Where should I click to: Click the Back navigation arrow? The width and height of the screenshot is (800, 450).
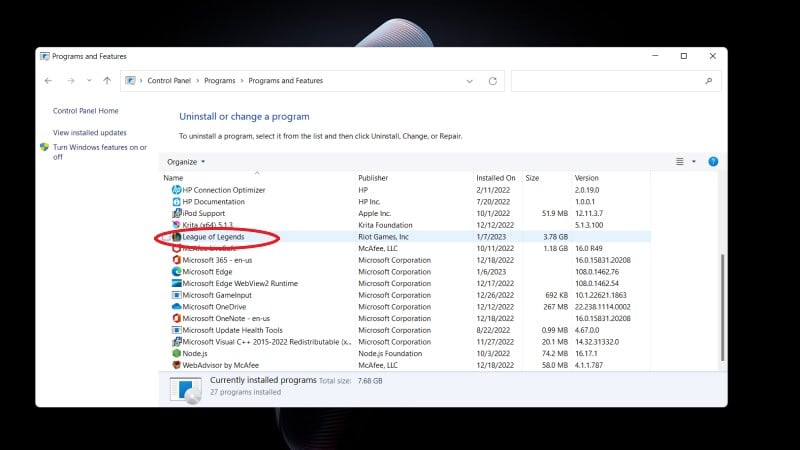[48, 81]
